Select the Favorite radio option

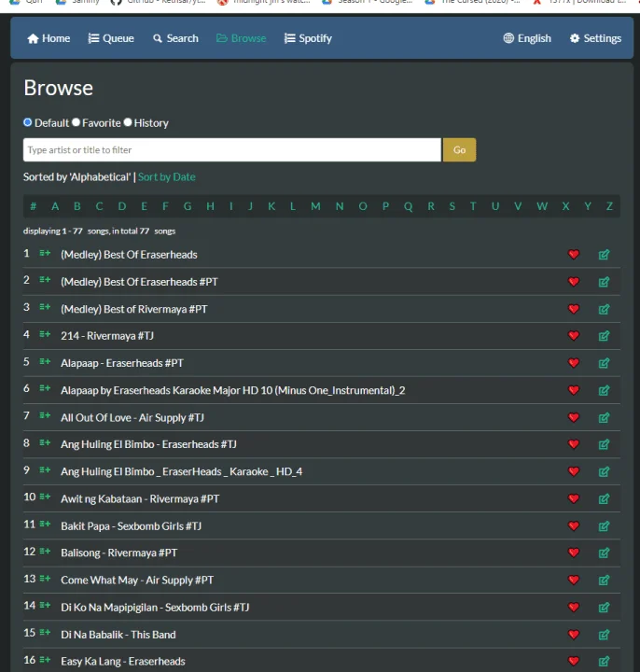point(77,122)
